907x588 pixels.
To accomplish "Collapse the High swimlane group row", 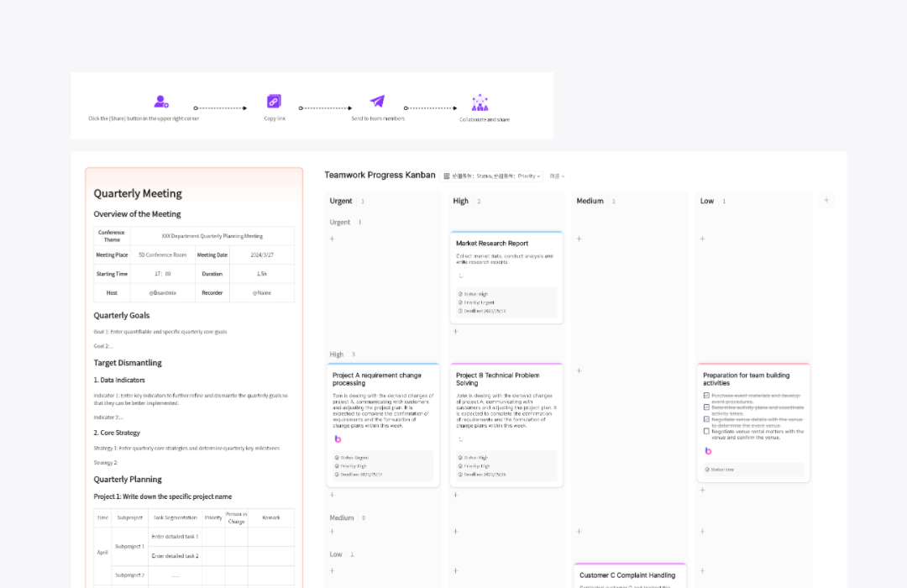I will point(337,354).
